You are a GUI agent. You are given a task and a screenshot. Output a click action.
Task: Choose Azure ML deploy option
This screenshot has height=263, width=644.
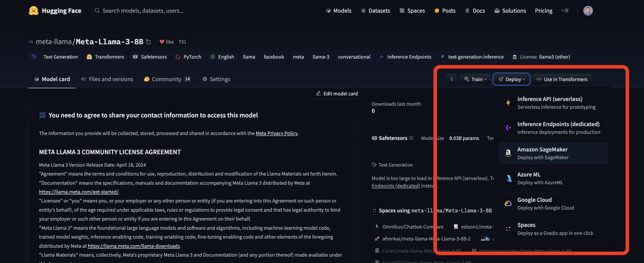(553, 178)
